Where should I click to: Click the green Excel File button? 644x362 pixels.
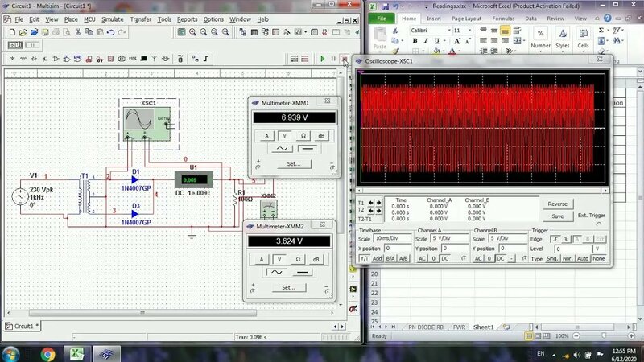pyautogui.click(x=381, y=19)
